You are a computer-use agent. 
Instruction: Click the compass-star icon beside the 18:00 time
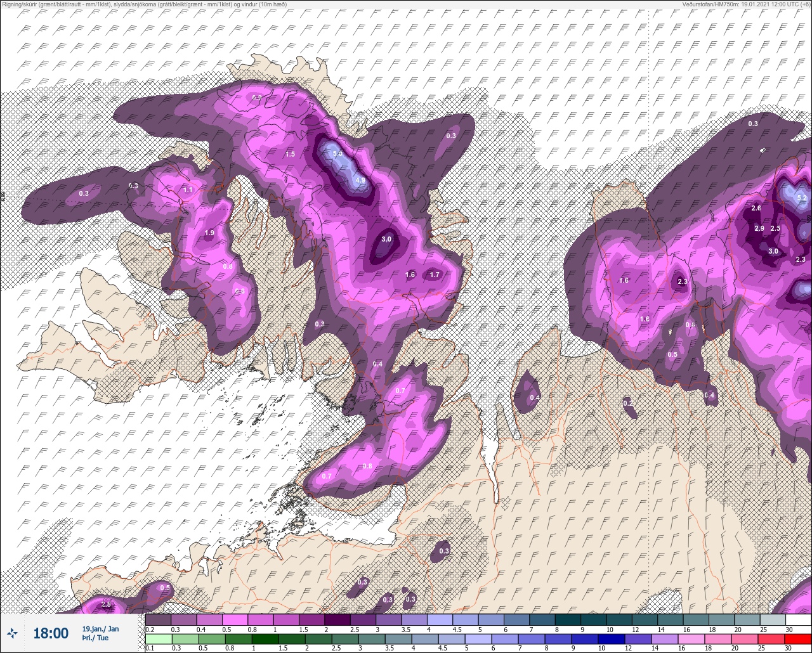coord(12,633)
